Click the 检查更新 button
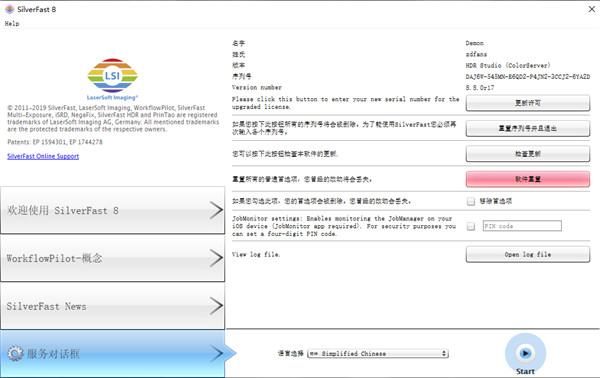 [x=528, y=154]
